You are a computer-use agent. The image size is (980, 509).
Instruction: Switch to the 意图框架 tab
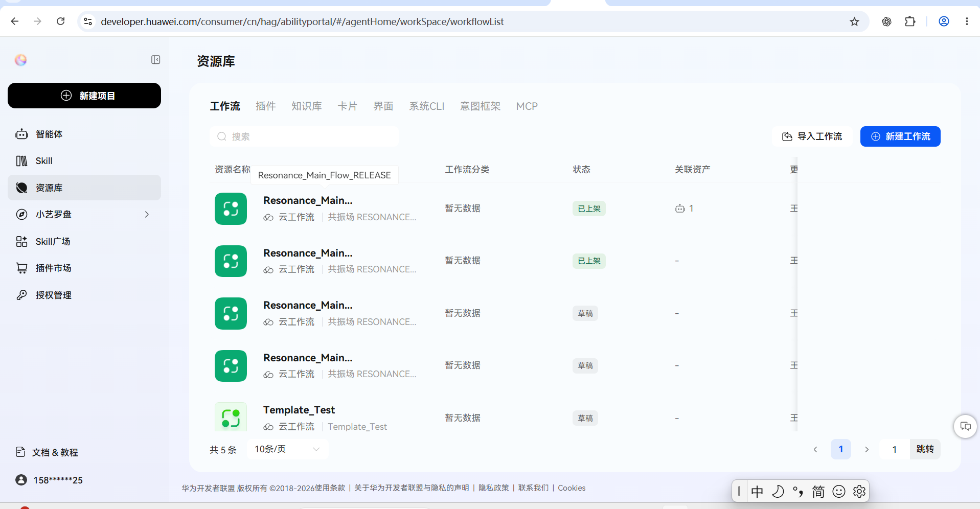[x=481, y=106]
